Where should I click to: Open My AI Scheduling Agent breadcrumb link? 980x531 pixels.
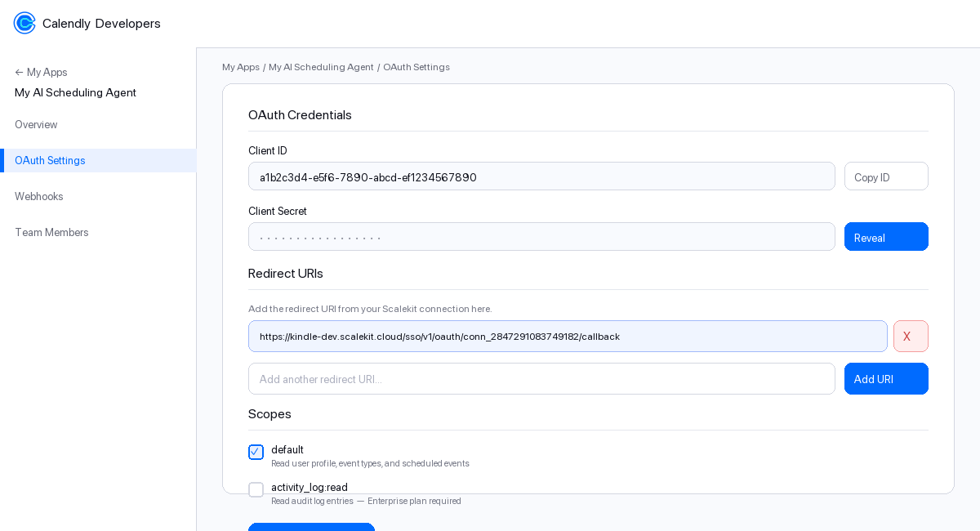pyautogui.click(x=321, y=67)
